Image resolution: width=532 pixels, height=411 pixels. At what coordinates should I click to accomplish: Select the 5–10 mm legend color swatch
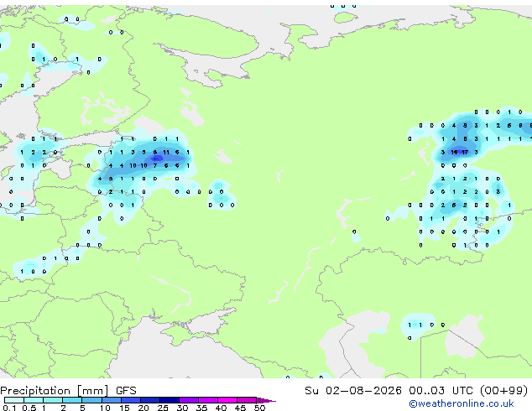(91, 400)
